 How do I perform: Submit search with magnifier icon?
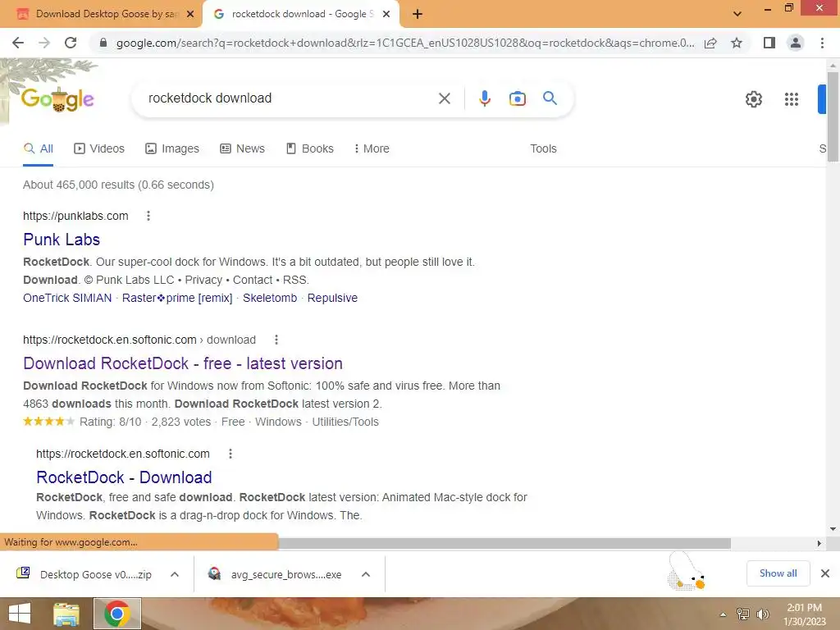[x=550, y=98]
